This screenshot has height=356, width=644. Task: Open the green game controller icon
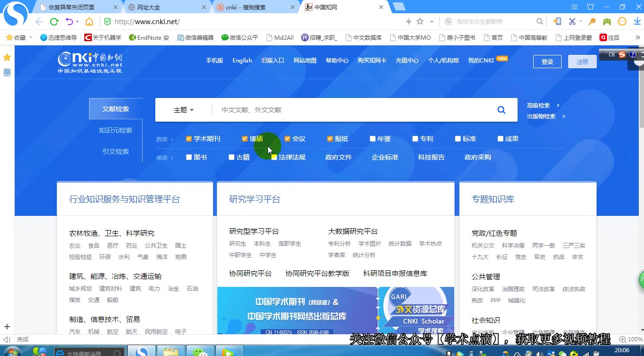(607, 22)
